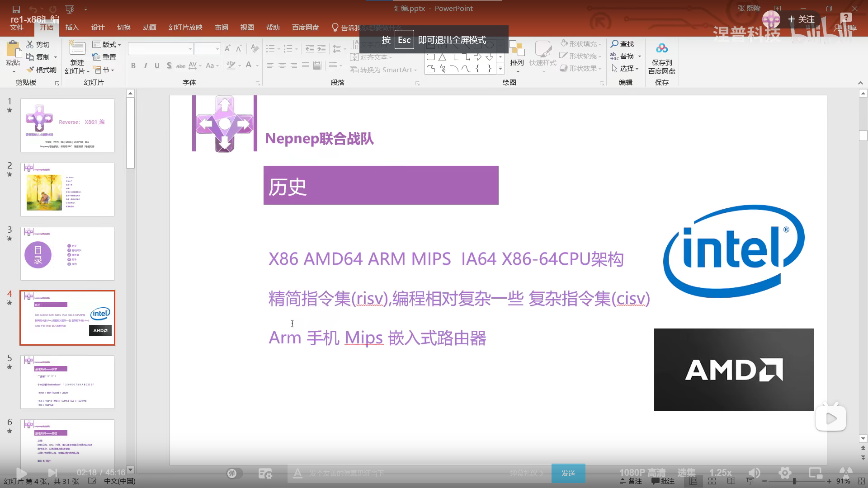Toggle Underline formatting
The image size is (868, 488).
(157, 66)
